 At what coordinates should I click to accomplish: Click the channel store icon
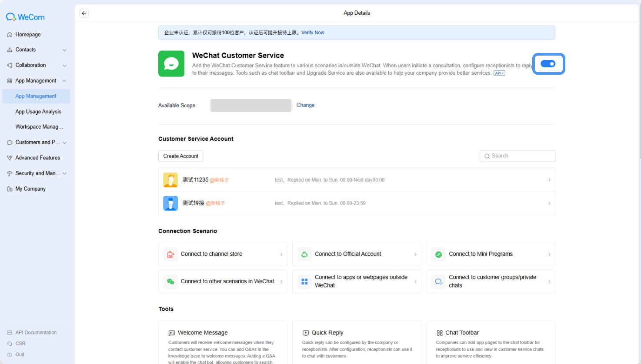[170, 255]
